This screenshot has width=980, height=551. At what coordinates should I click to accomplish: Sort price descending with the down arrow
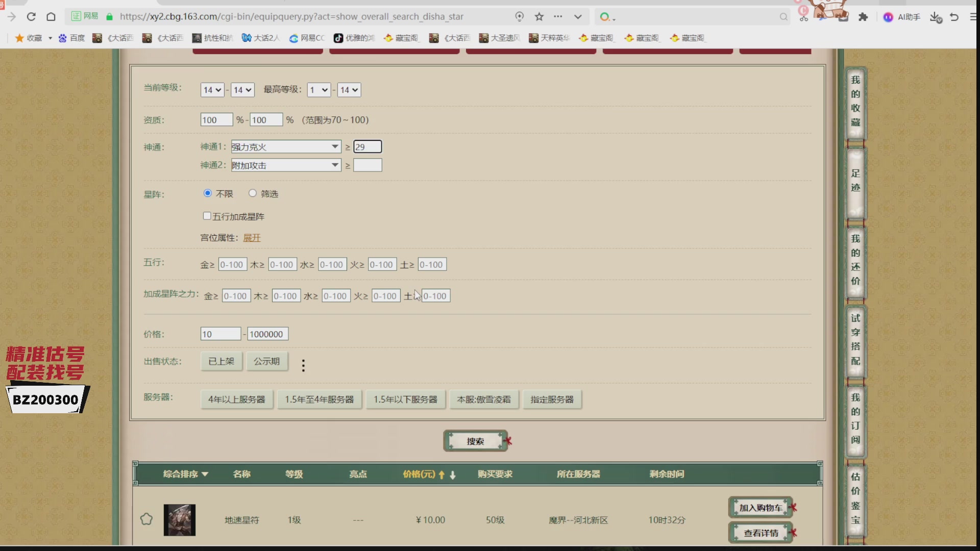pos(453,474)
